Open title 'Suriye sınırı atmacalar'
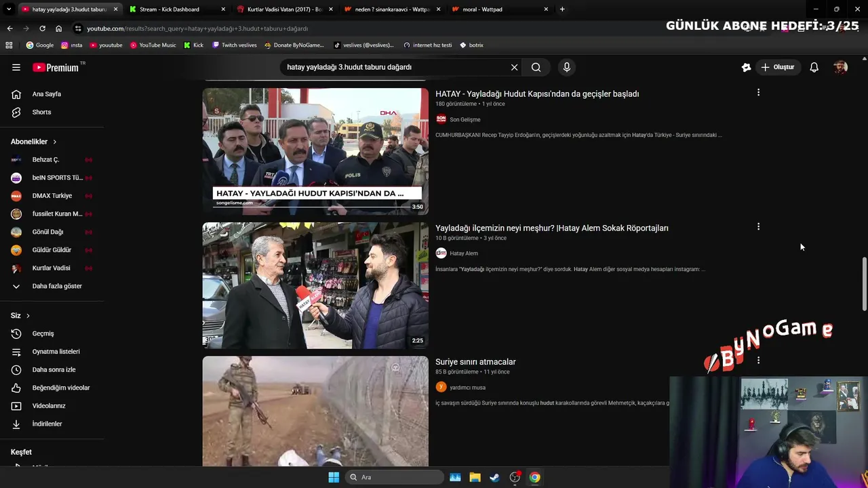The width and height of the screenshot is (868, 488). pos(475,362)
